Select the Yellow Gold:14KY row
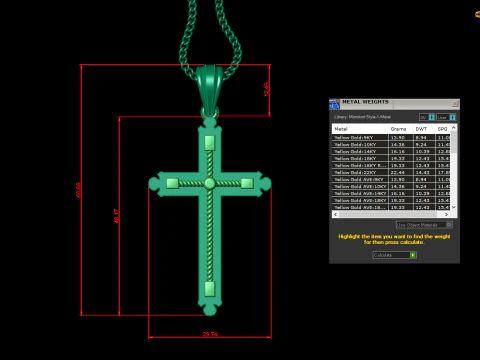 391,151
